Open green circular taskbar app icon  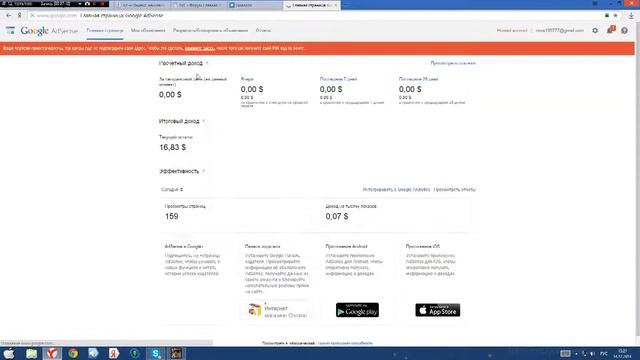click(x=135, y=353)
